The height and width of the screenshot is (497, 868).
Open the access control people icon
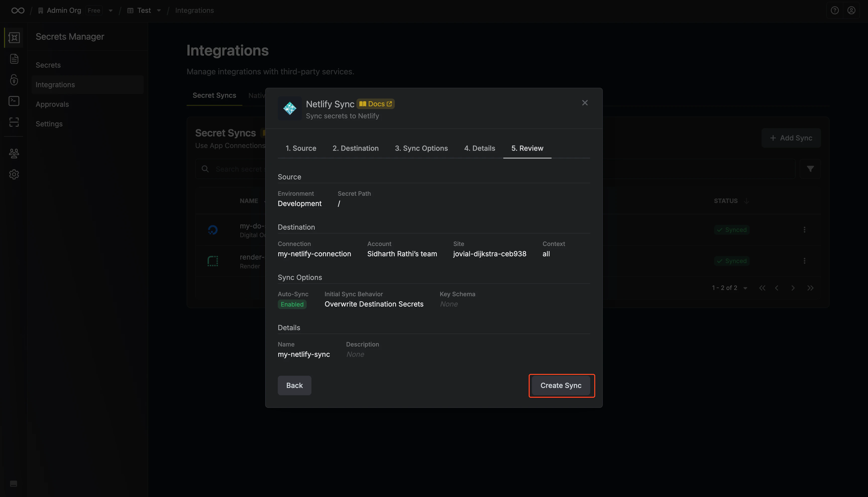pyautogui.click(x=14, y=153)
